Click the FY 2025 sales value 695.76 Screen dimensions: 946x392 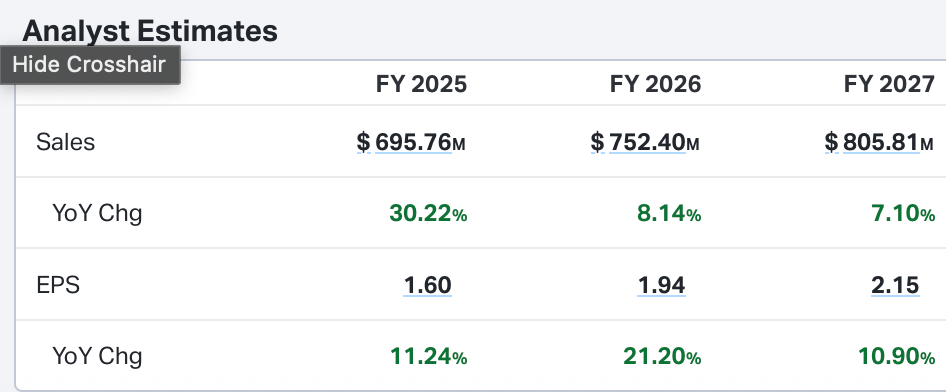tap(413, 142)
